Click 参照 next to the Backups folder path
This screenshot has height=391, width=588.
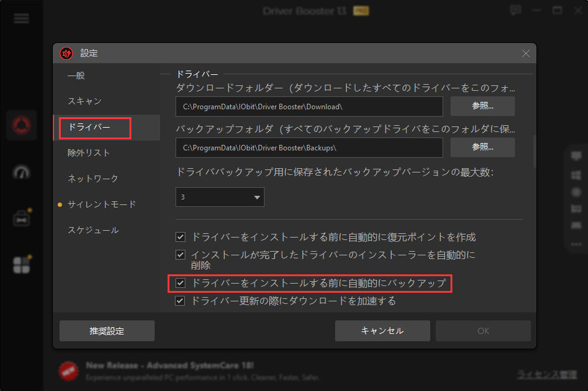(x=482, y=147)
